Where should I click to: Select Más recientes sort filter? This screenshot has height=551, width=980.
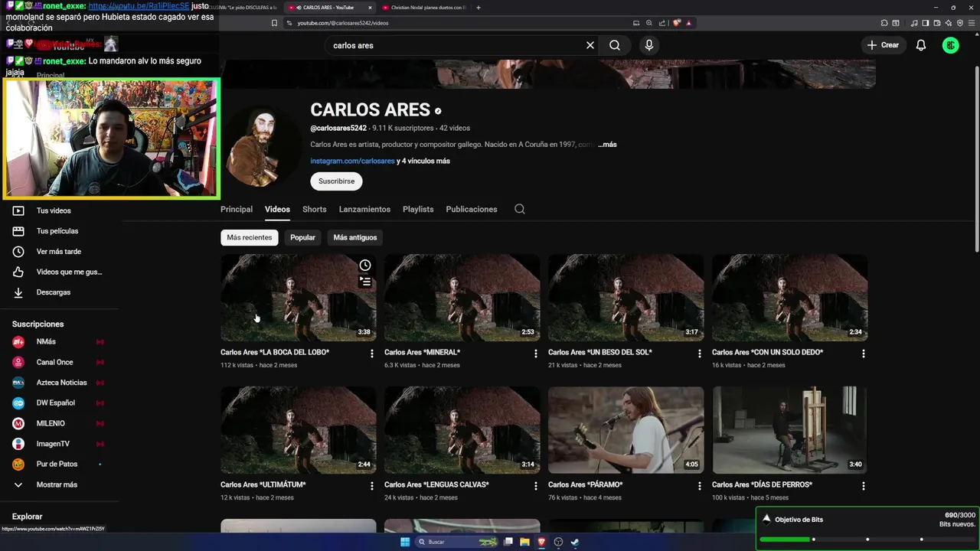250,237
